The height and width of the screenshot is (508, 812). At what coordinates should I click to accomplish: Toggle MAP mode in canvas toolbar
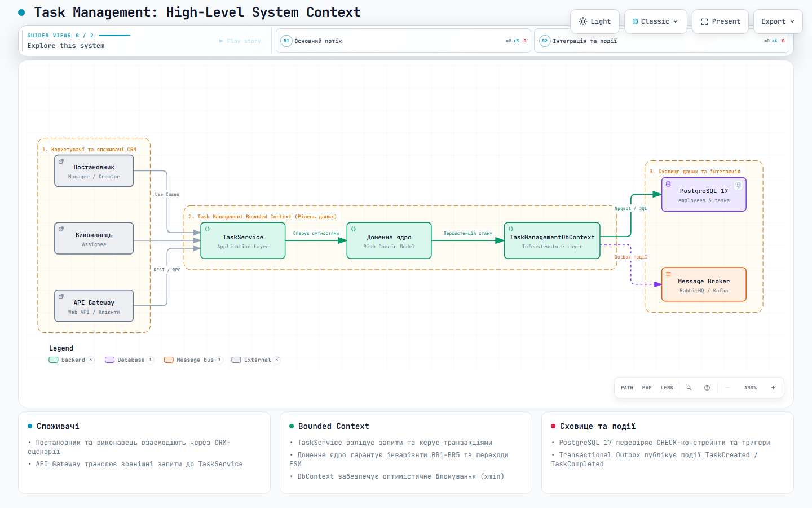(x=647, y=388)
